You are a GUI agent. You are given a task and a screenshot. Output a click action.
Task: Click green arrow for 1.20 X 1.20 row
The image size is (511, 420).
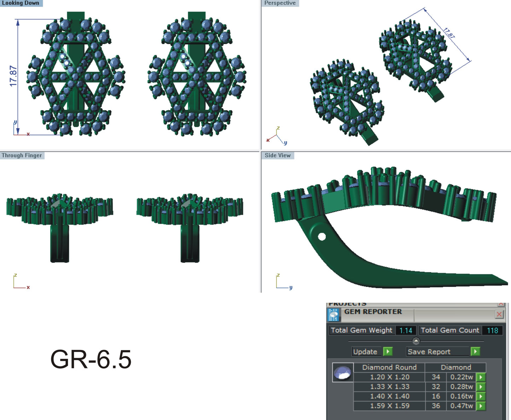tap(481, 377)
